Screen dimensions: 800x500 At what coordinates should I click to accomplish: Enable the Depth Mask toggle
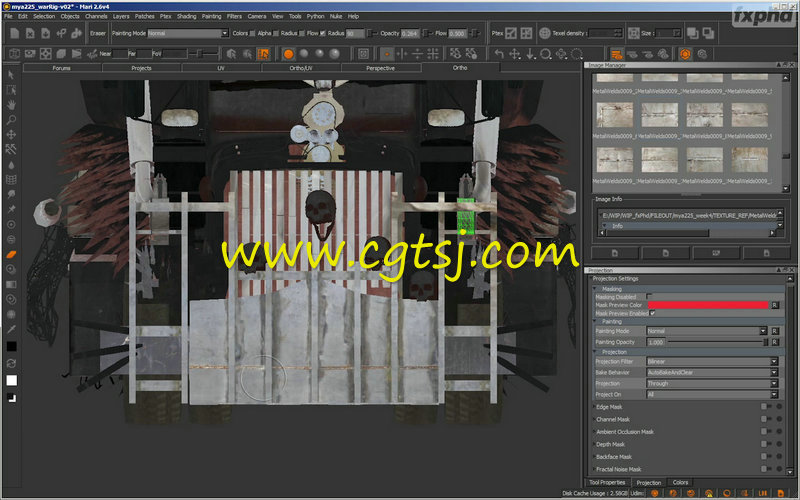pyautogui.click(x=765, y=444)
